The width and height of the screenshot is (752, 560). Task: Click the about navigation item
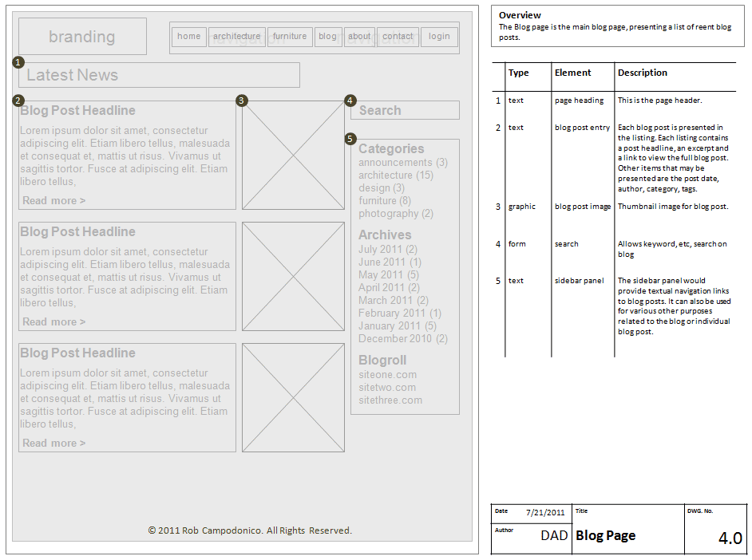click(x=359, y=37)
